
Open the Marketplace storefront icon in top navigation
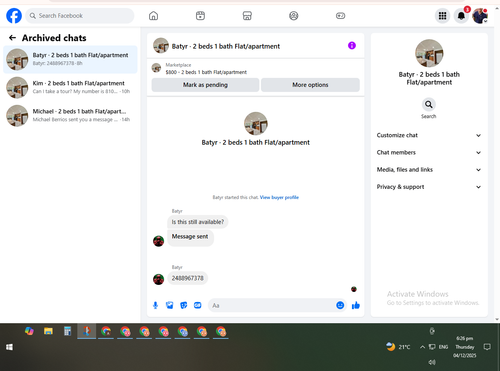247,16
